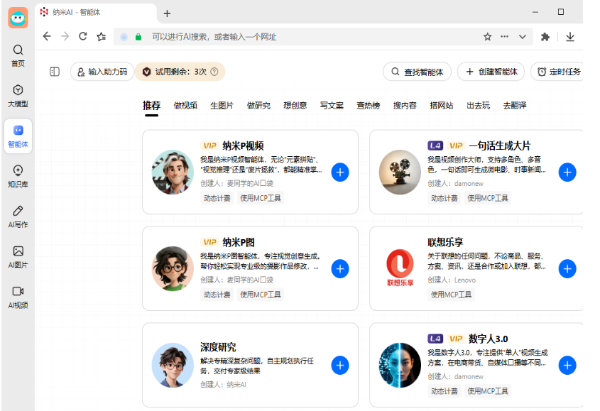Open AI写作 writing tool in sidebar
This screenshot has width=600, height=411.
18,216
